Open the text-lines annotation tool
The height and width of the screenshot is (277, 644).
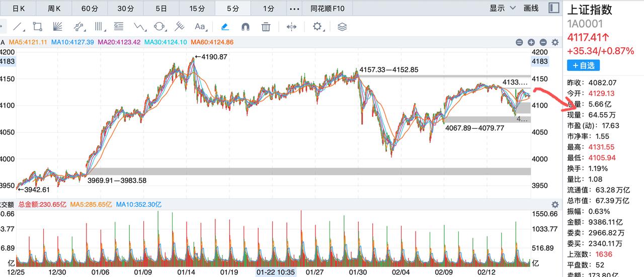(x=119, y=26)
